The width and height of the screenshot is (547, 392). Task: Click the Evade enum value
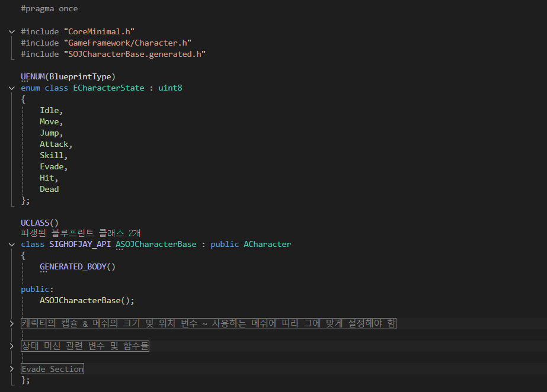(52, 166)
